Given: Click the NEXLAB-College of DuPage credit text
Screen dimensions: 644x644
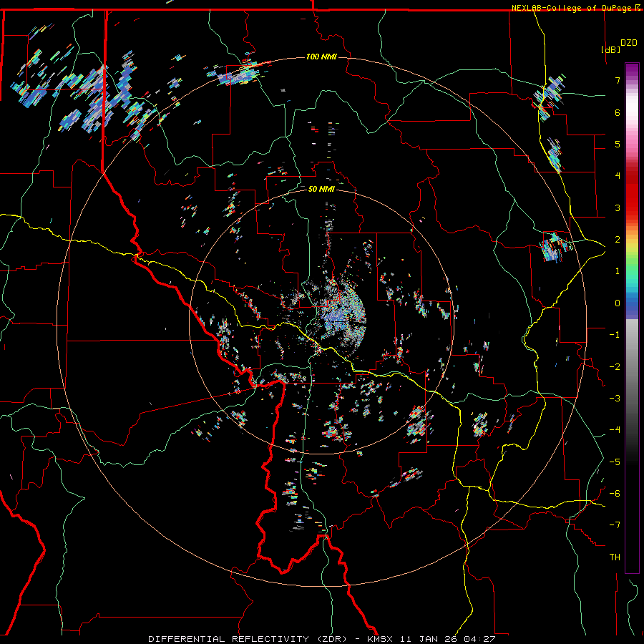Looking at the screenshot, I should 573,8.
